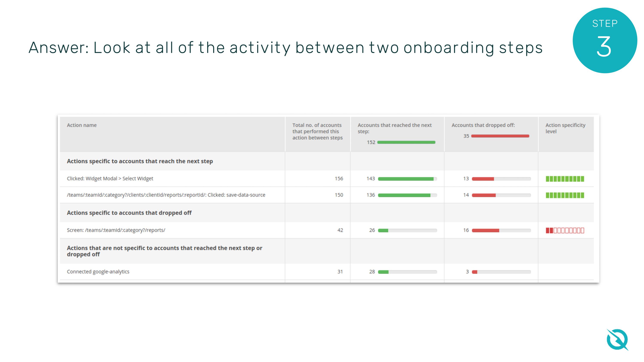
Task: Click the red specificity indicator for the reports screen
Action: (565, 230)
